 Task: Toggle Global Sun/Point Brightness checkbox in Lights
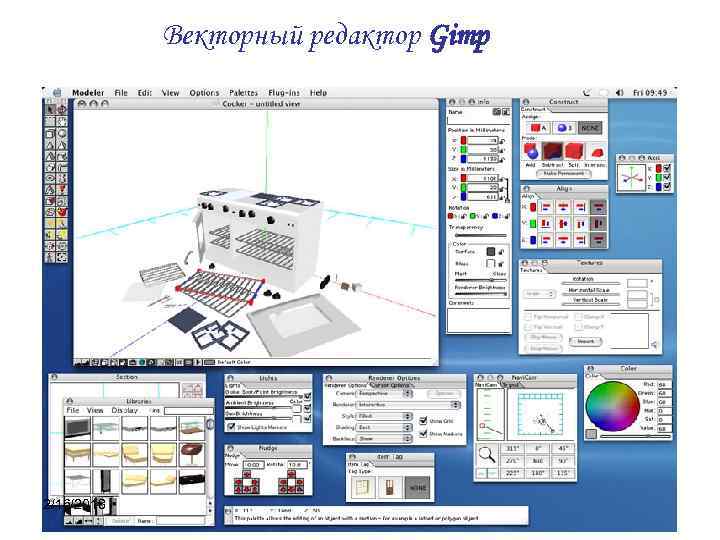(307, 395)
